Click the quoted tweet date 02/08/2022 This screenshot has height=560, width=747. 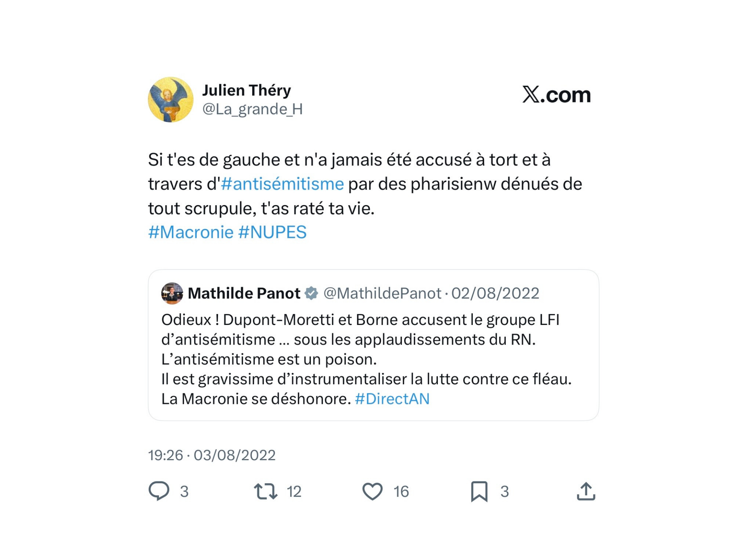click(x=495, y=293)
